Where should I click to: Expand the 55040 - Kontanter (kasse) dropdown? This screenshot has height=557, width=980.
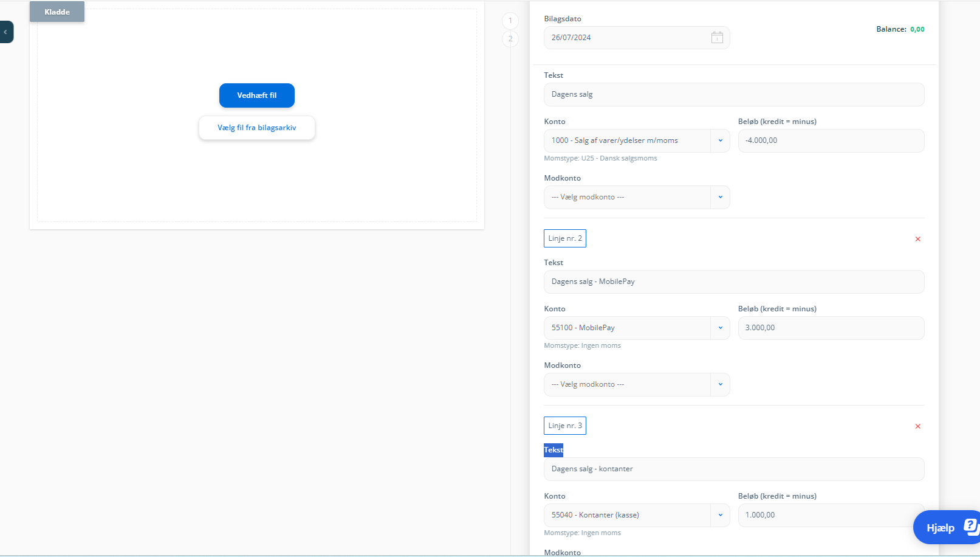pos(720,515)
